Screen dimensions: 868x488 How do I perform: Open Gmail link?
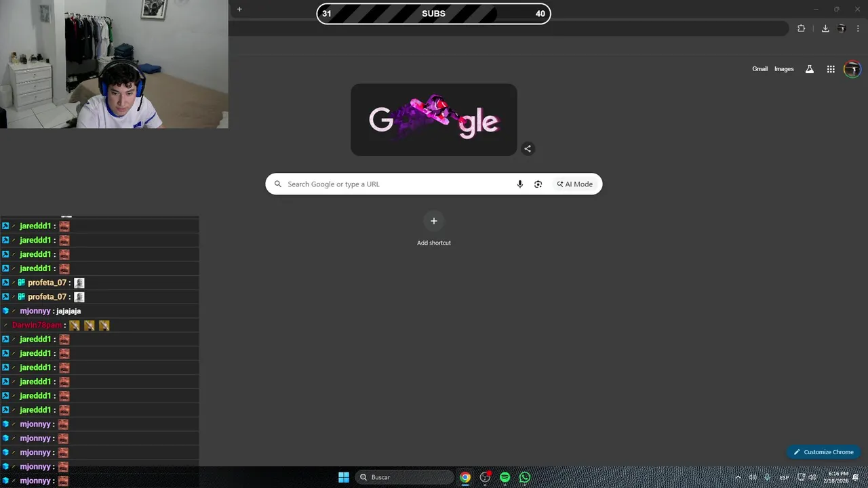[x=759, y=69]
